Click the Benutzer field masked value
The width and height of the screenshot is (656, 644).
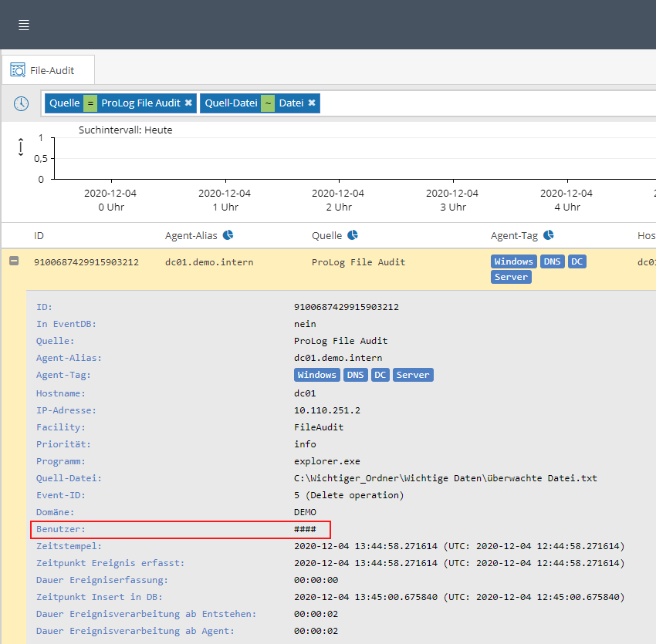pyautogui.click(x=306, y=529)
